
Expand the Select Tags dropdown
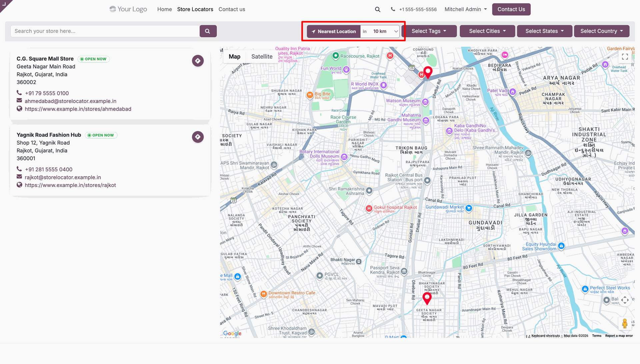point(429,31)
